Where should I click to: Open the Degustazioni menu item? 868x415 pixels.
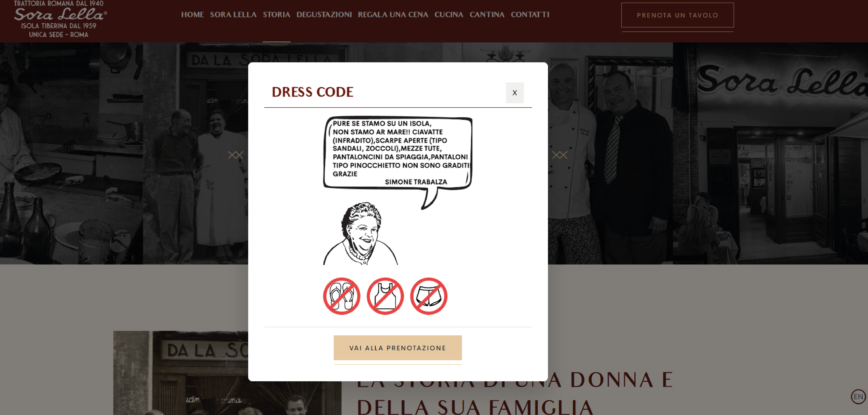324,14
